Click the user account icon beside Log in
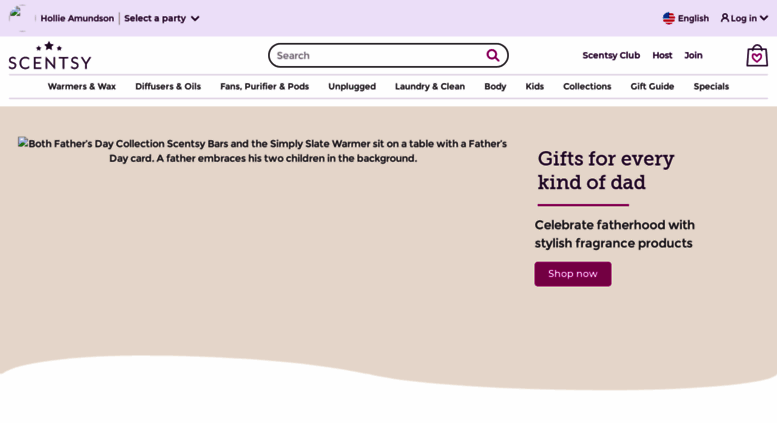The width and height of the screenshot is (777, 423). pyautogui.click(x=725, y=18)
